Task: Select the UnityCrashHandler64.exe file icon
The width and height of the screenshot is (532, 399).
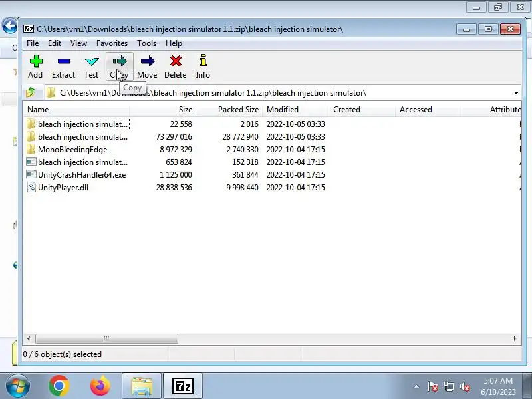Action: click(x=31, y=174)
